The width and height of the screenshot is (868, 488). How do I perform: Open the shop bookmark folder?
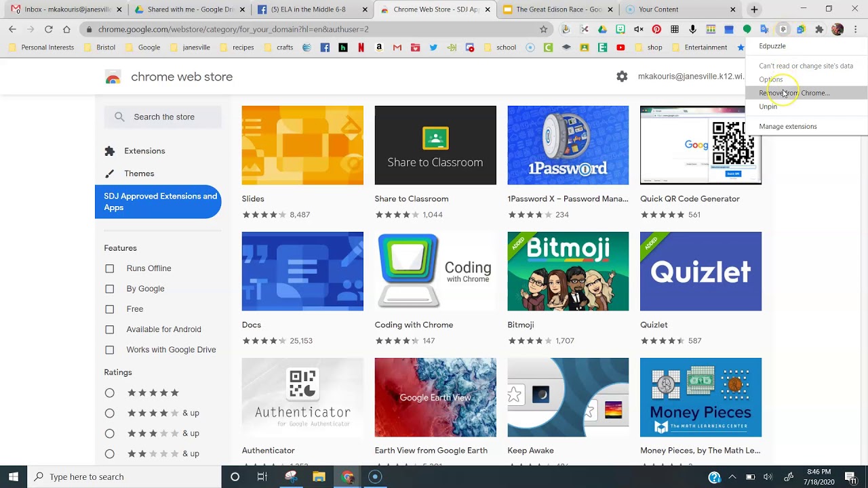(x=648, y=47)
